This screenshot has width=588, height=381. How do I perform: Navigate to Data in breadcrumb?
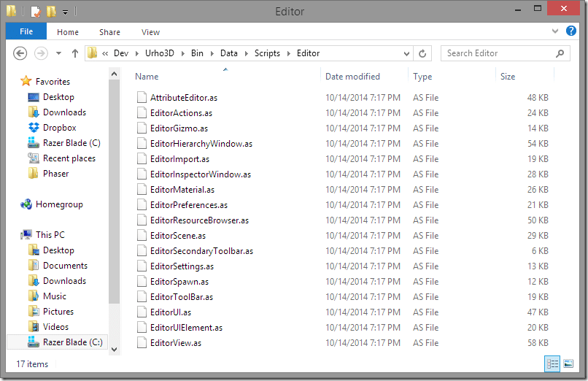point(229,53)
